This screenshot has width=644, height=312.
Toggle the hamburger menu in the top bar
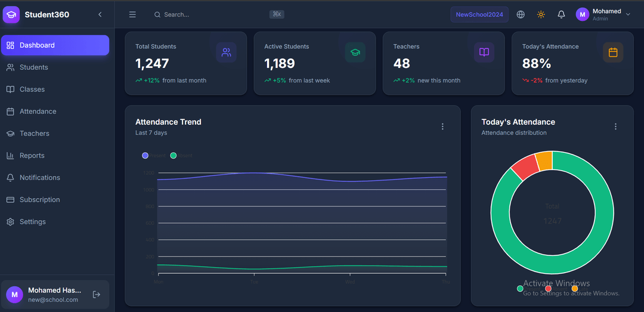point(132,14)
